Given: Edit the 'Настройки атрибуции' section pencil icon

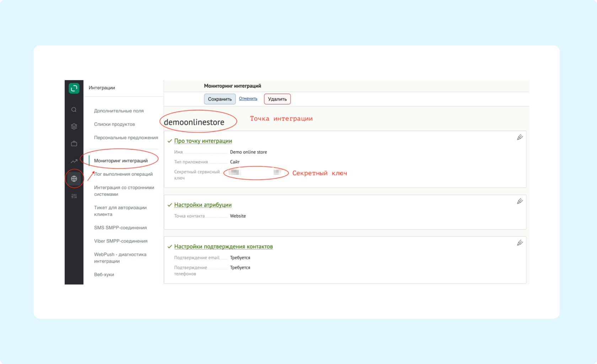Looking at the screenshot, I should (520, 201).
